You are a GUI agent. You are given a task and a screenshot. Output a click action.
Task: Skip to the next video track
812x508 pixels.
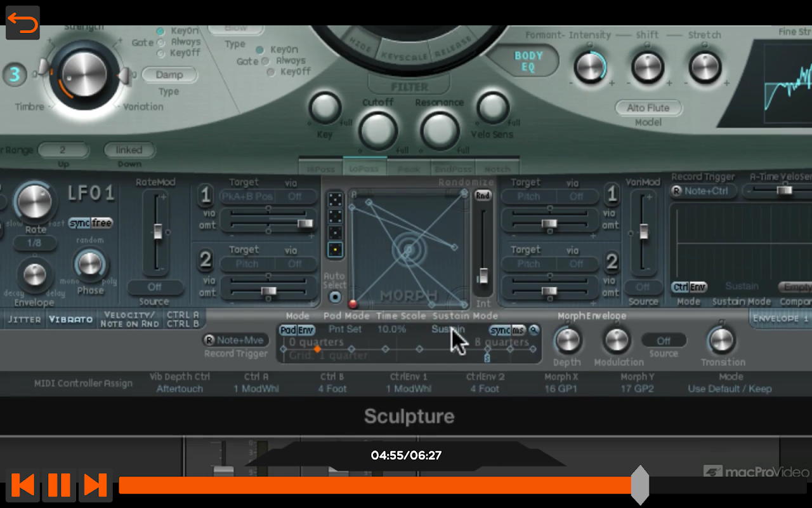(x=95, y=486)
